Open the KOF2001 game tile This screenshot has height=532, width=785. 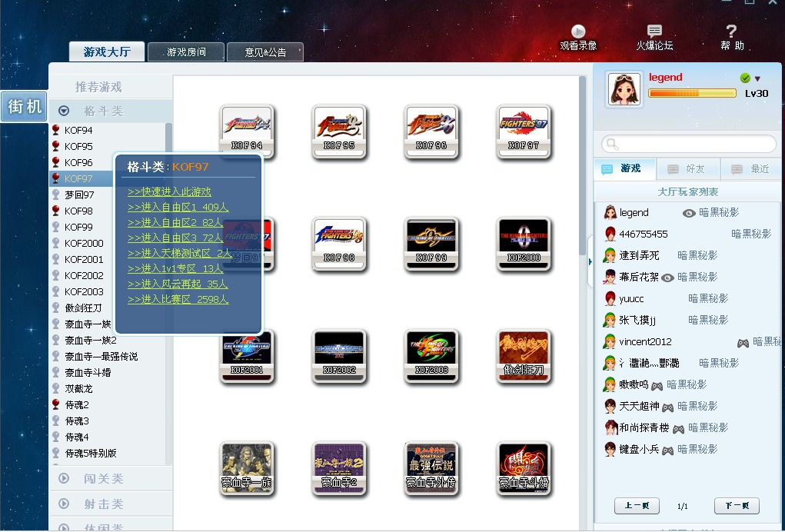[x=247, y=356]
